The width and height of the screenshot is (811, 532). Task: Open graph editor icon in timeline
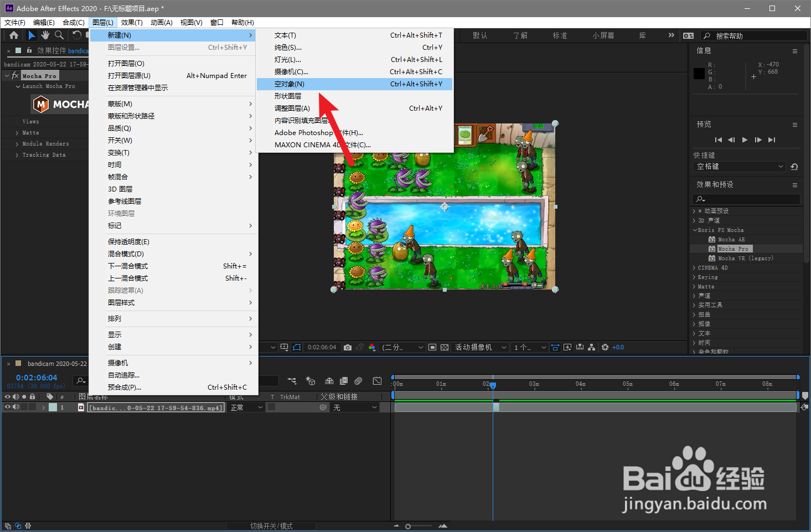click(377, 381)
